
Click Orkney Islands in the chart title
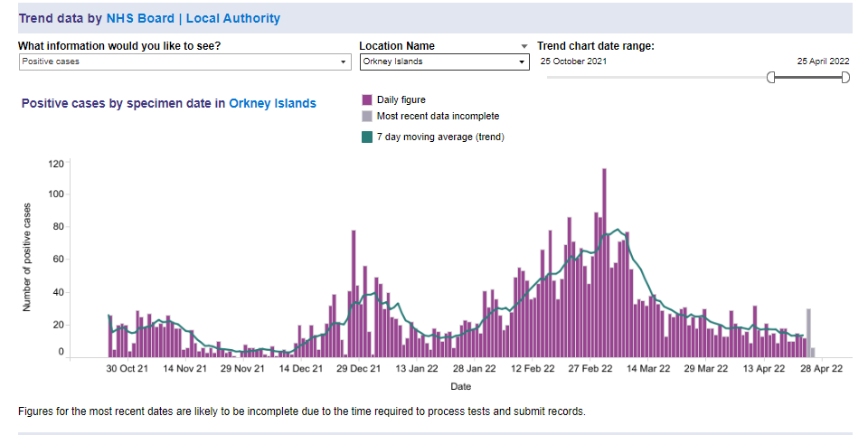tap(272, 104)
